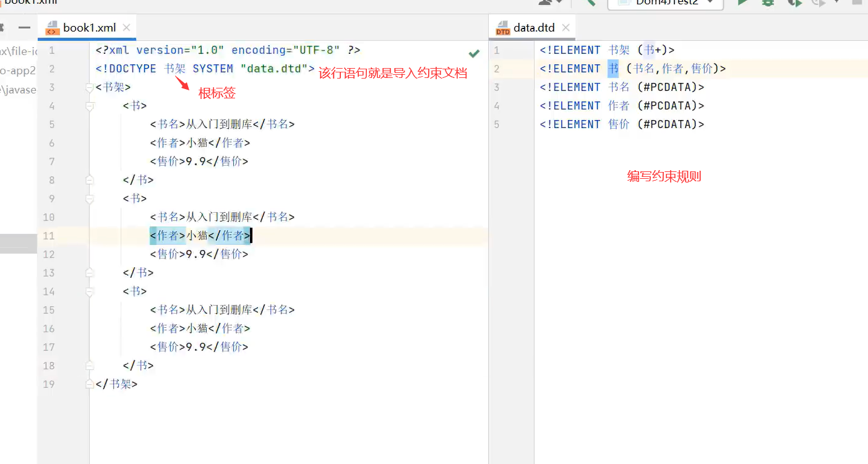Click <售价>9.9 element on line 12
This screenshot has width=868, height=464.
tap(199, 254)
